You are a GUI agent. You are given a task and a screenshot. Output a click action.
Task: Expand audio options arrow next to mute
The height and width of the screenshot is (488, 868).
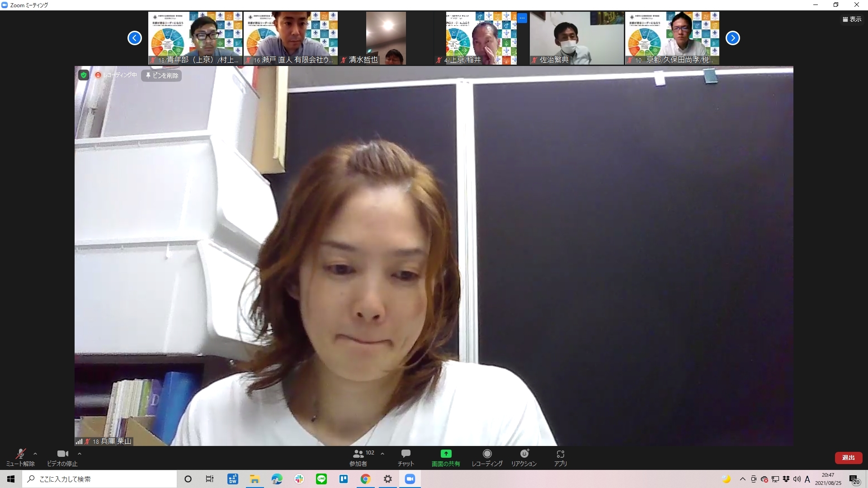(35, 454)
